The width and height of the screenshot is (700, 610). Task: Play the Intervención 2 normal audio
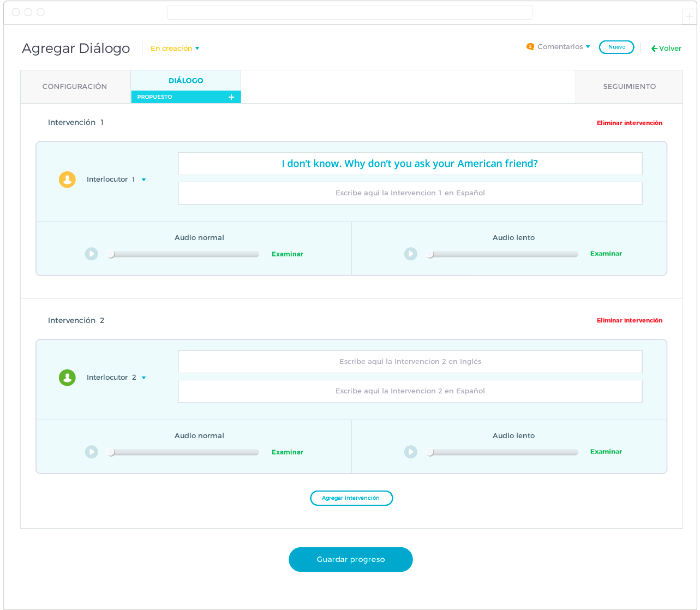click(x=92, y=452)
